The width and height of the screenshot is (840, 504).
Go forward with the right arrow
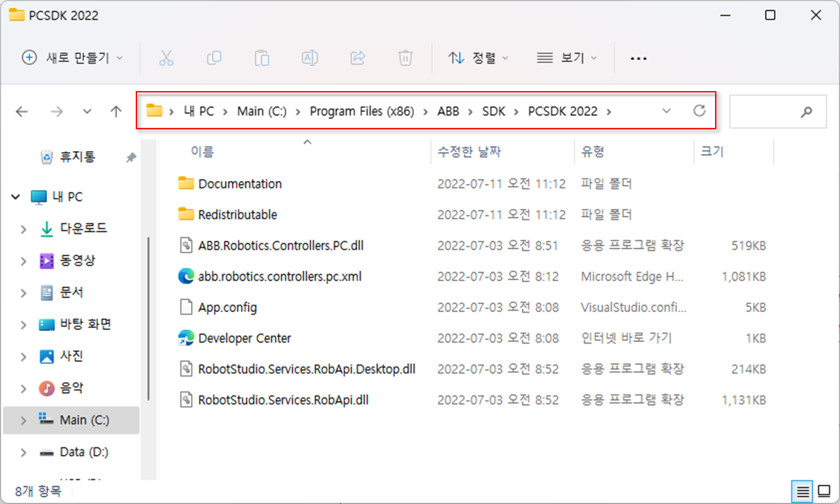click(57, 112)
